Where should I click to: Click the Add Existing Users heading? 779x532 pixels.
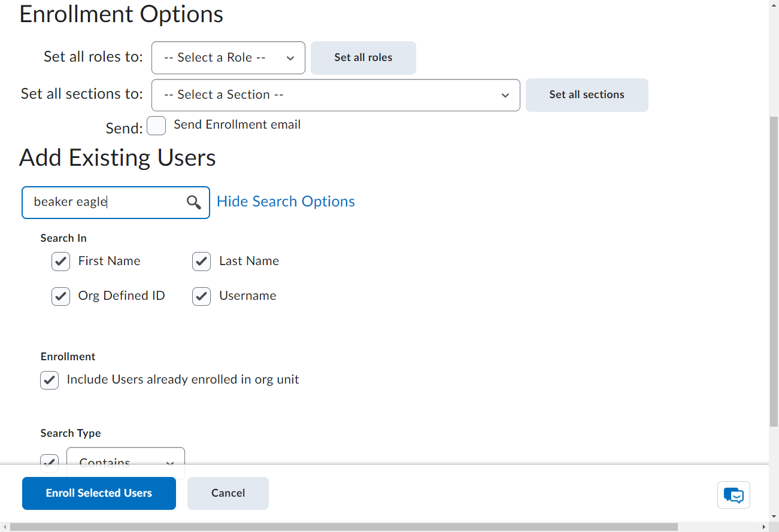coord(118,158)
